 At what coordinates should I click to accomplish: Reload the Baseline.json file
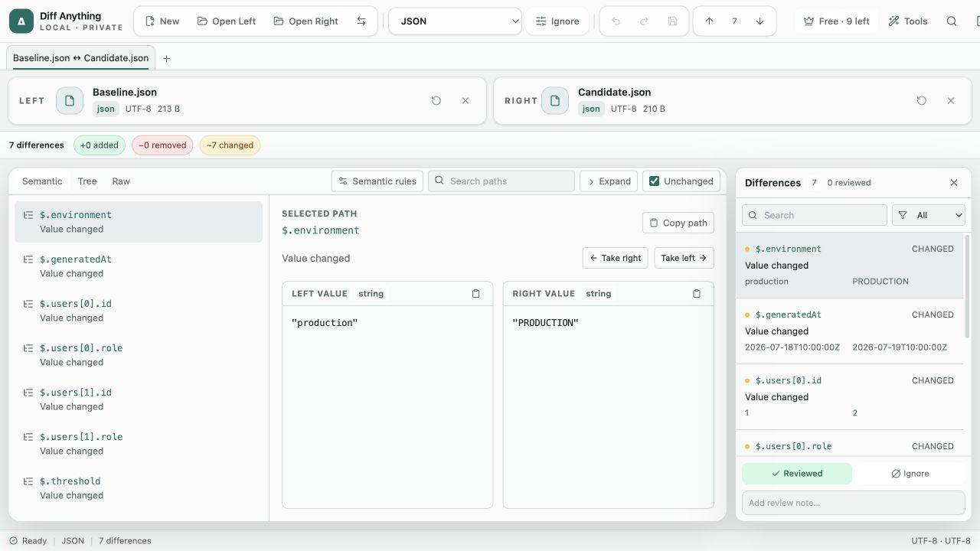(436, 100)
